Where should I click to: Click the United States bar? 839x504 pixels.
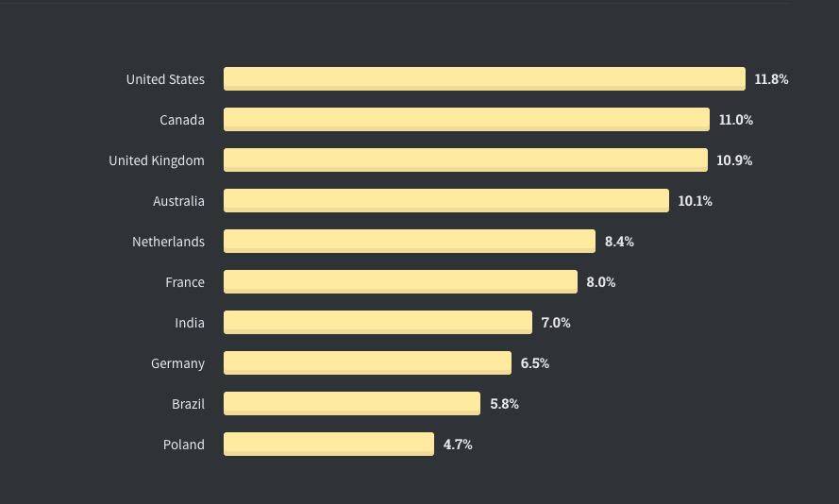click(x=484, y=79)
